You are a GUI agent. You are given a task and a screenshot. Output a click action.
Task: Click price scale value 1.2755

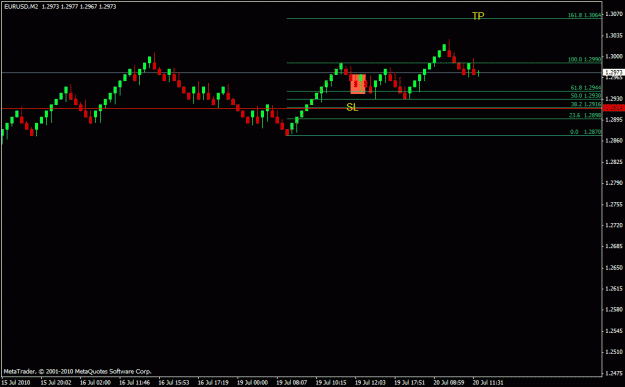click(614, 204)
